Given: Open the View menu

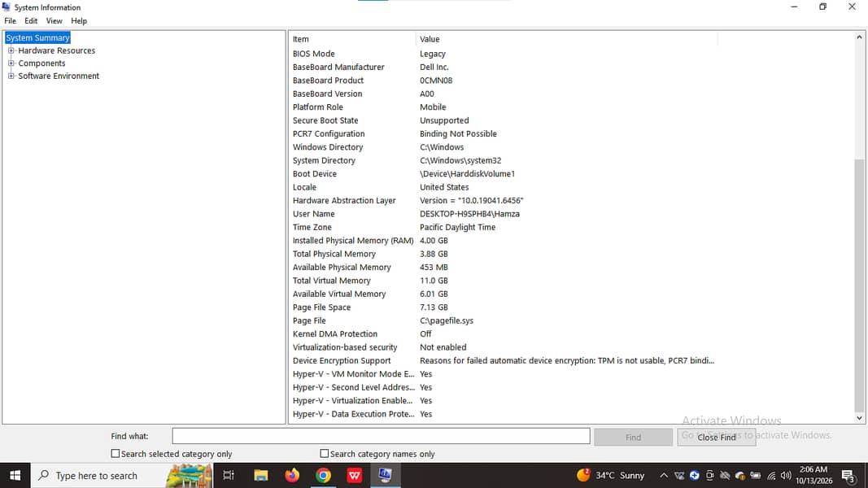Looking at the screenshot, I should pyautogui.click(x=54, y=21).
